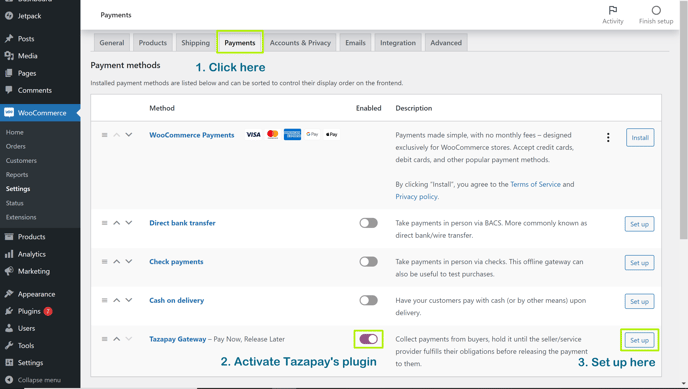The image size is (688, 389).
Task: Enable Check payments toggle
Action: pos(369,262)
